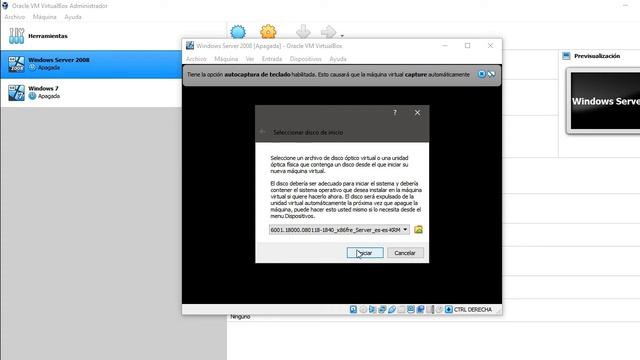Open the Dispositivos menu in VM window
Screen dimensions: 640x360
click(306, 59)
